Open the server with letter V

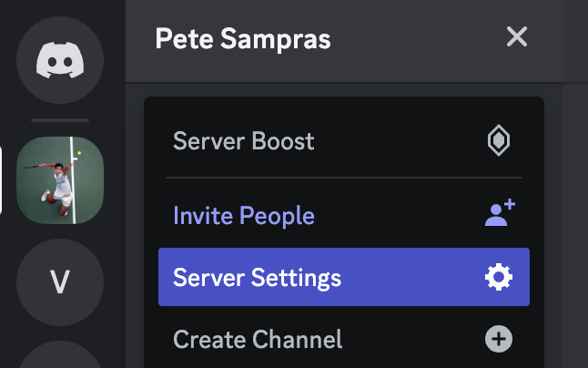click(60, 282)
